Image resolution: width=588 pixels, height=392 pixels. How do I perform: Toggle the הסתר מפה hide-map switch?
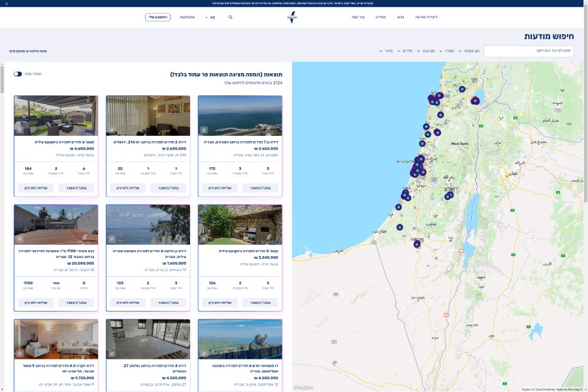click(x=18, y=74)
